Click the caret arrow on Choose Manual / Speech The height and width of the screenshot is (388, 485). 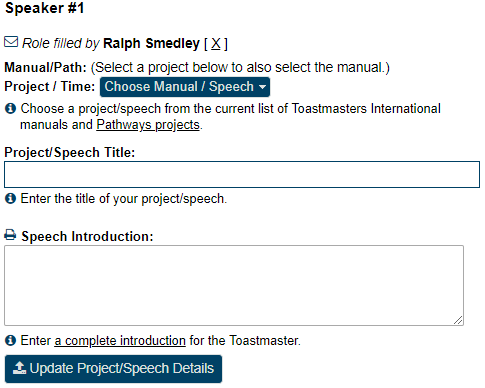click(262, 87)
